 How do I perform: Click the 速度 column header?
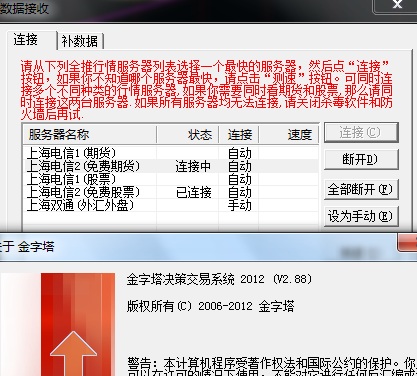point(289,135)
